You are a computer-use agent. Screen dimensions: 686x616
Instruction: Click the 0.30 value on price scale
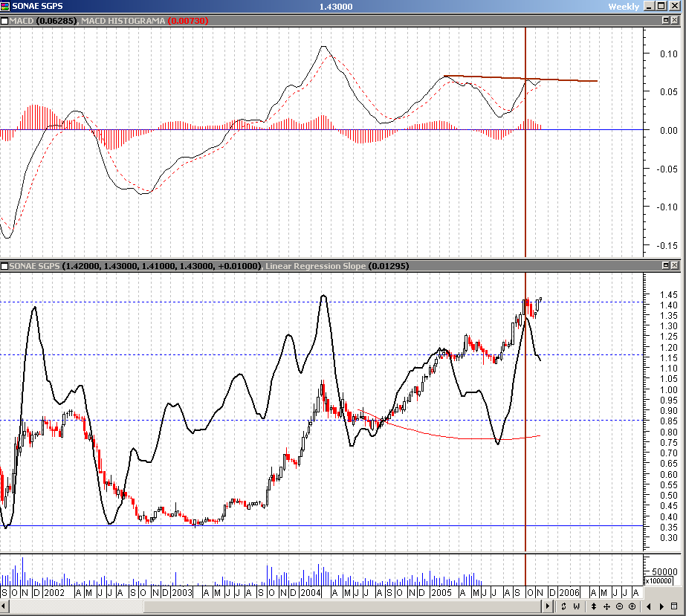(x=668, y=538)
